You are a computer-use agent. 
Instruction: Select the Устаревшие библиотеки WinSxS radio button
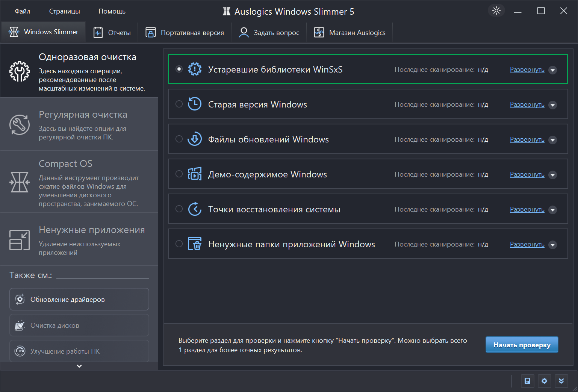click(179, 69)
